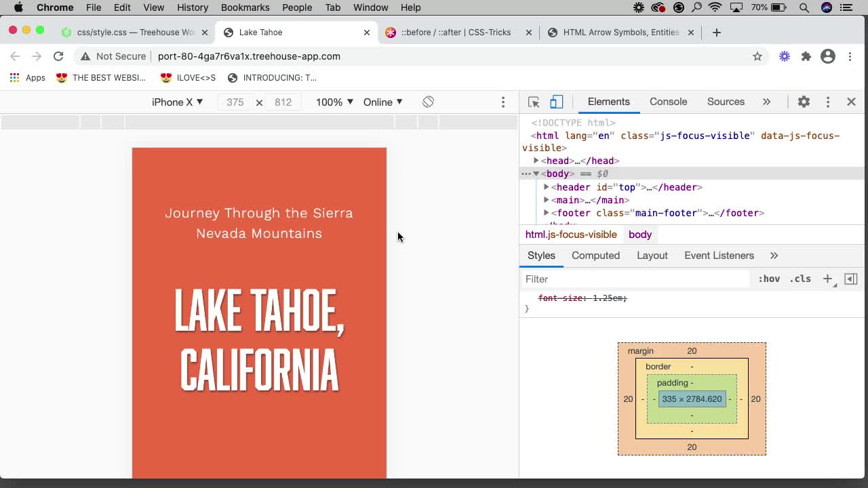Open the DevTools three-dot customize menu
868x488 pixels.
coord(827,101)
